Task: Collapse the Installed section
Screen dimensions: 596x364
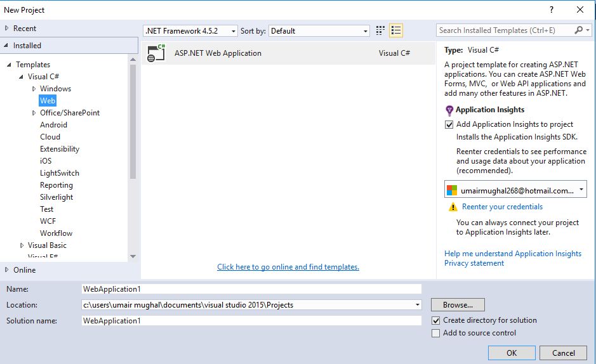Action: [x=6, y=45]
